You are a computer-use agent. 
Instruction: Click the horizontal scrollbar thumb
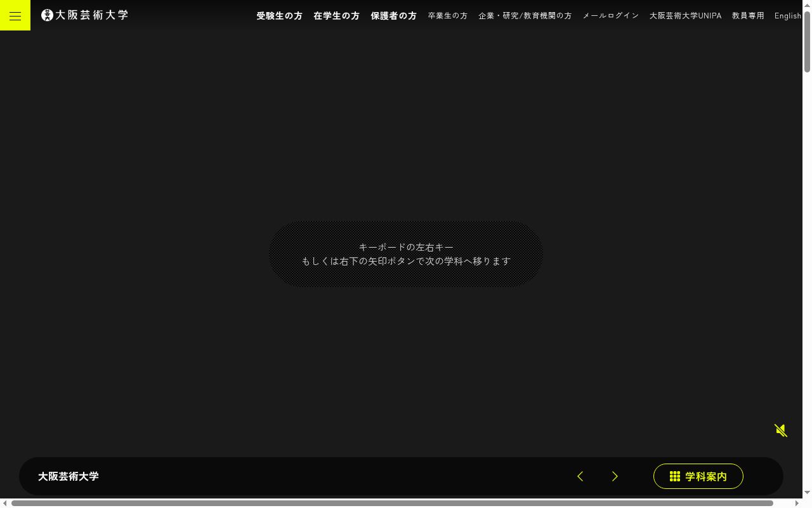[x=392, y=503]
